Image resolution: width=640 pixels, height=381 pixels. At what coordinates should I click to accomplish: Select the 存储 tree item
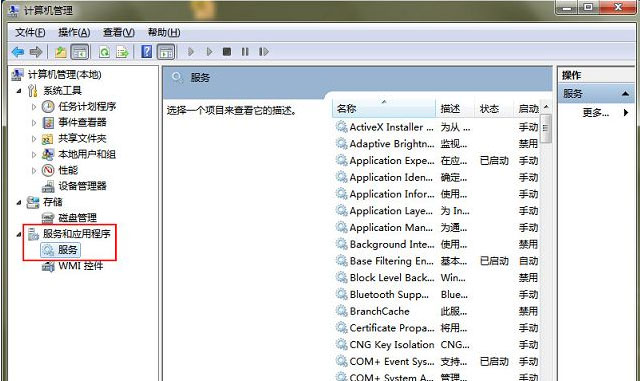tap(53, 202)
